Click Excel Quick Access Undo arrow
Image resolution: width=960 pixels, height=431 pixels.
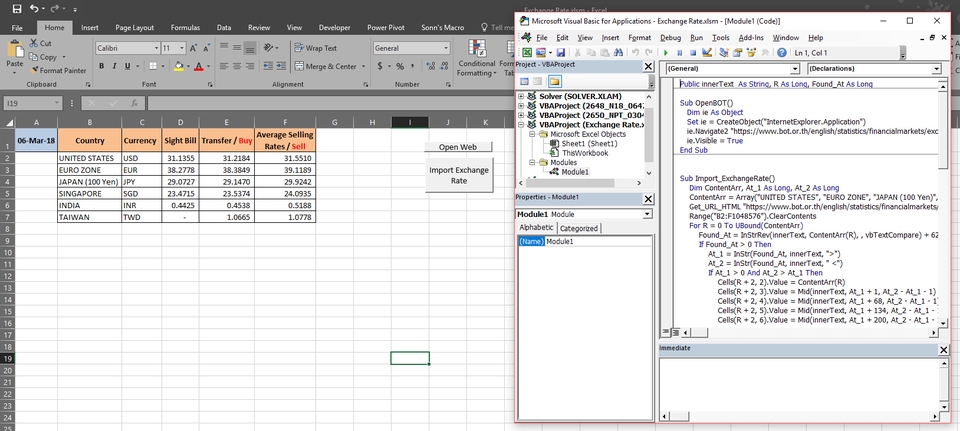(x=34, y=9)
